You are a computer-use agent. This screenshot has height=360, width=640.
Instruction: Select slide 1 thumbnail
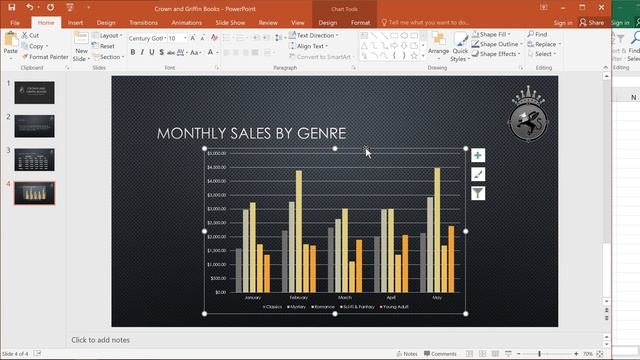click(34, 92)
